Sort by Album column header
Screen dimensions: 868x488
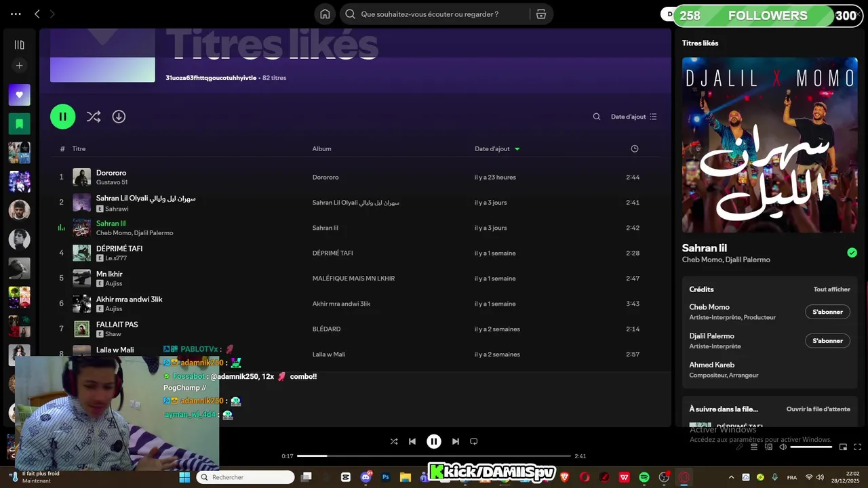(x=321, y=148)
